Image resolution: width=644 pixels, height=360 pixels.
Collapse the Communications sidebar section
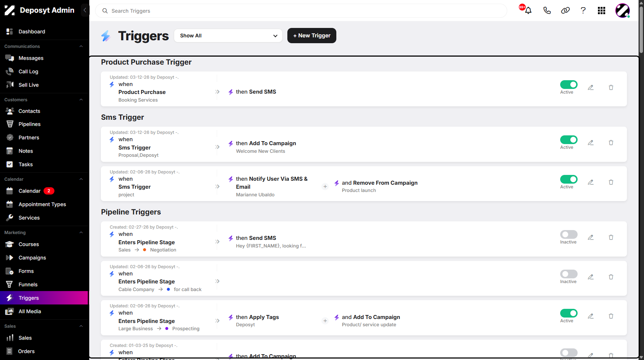coord(81,46)
